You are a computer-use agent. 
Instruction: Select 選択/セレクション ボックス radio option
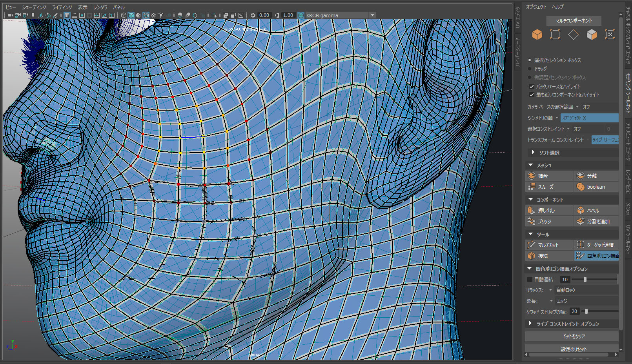pos(530,60)
